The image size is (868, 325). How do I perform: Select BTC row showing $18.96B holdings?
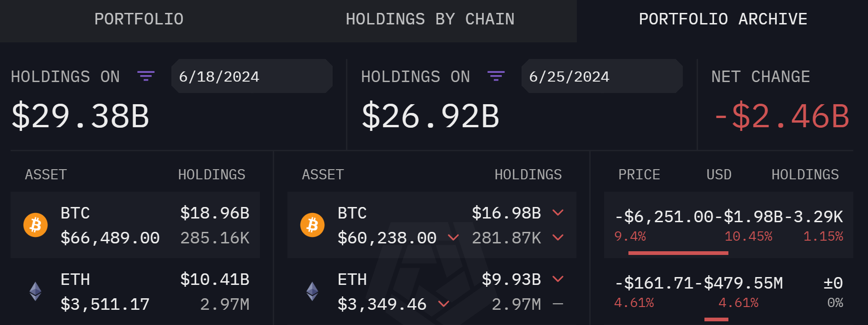click(x=135, y=225)
